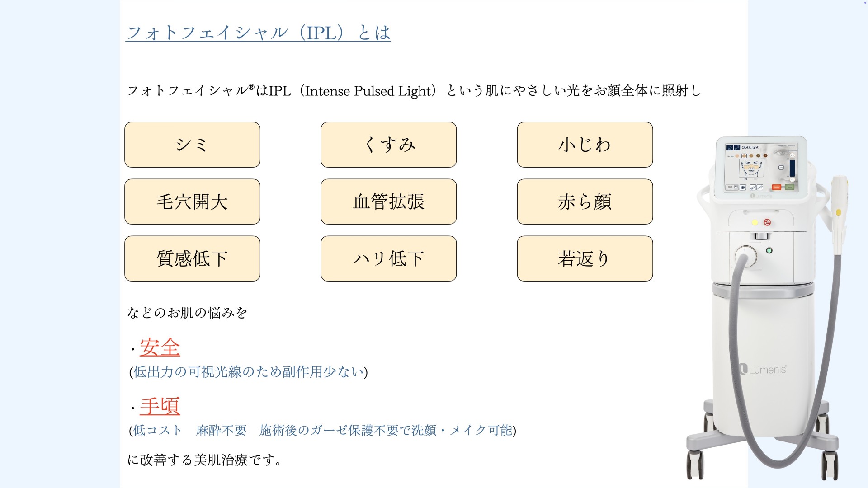
Task: Click the snowflake cooling icon on device screen
Action: coord(743,187)
